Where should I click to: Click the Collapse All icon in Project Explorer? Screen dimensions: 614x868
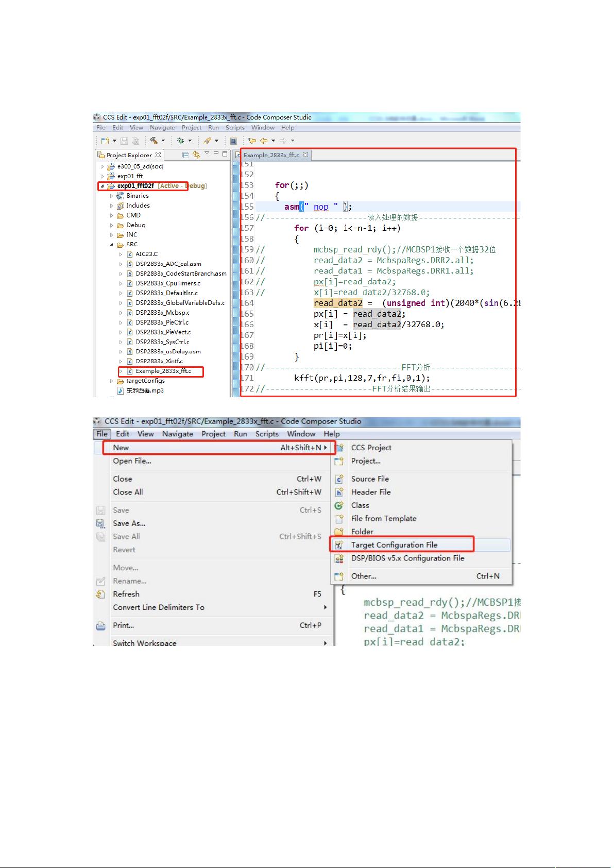tap(185, 155)
